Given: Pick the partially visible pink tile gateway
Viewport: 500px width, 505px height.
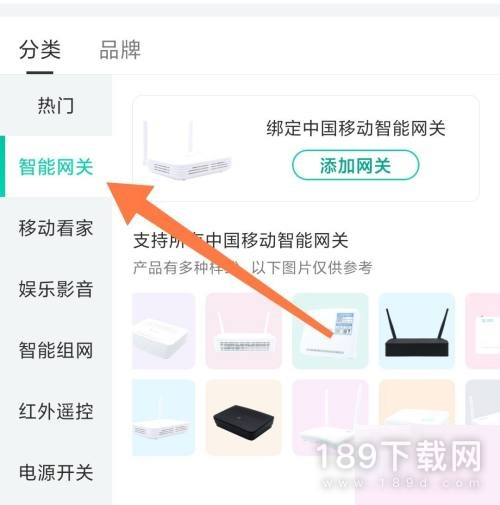Looking at the screenshot, I should click(x=483, y=331).
